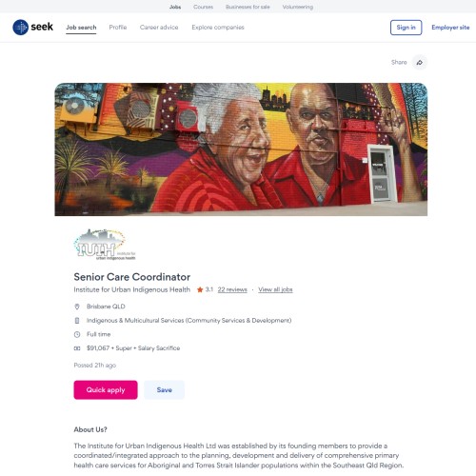The image size is (476, 476).
Task: Click the share arrow icon
Action: point(420,63)
